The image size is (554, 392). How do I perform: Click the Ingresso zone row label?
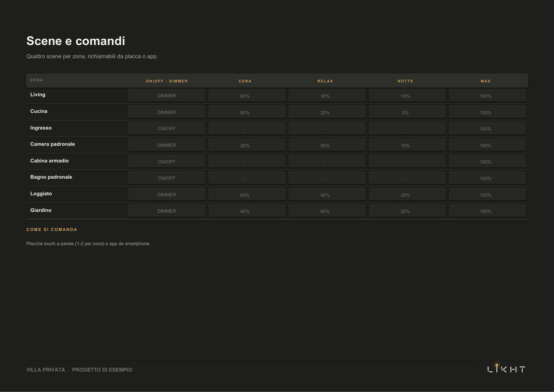(x=41, y=128)
